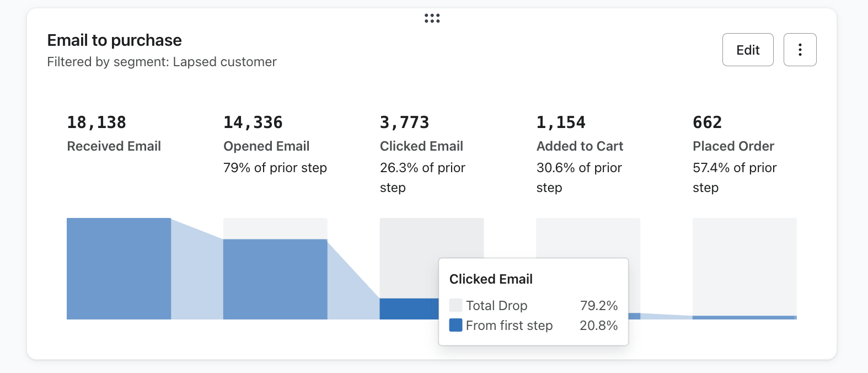The width and height of the screenshot is (868, 373).
Task: Toggle the Total Drop legend entry
Action: [x=496, y=305]
